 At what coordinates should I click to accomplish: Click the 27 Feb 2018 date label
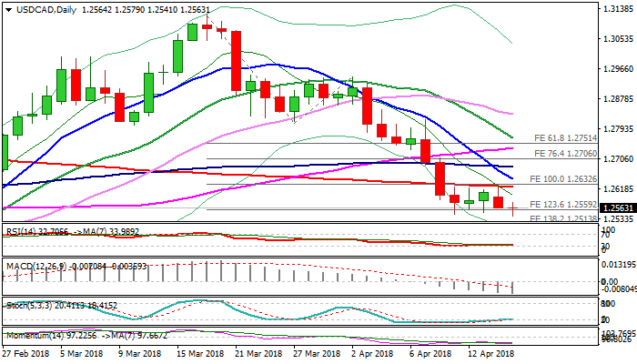point(26,353)
